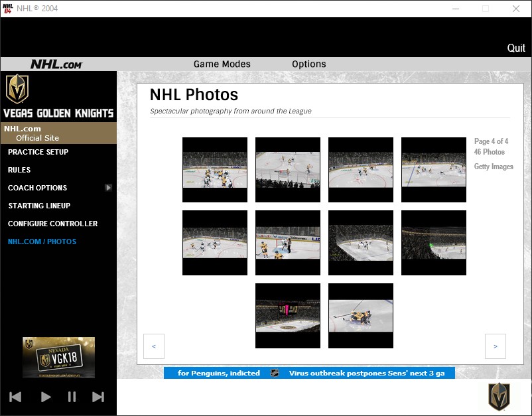The height and width of the screenshot is (416, 532).
Task: Open the Rules menu item
Action: [19, 170]
